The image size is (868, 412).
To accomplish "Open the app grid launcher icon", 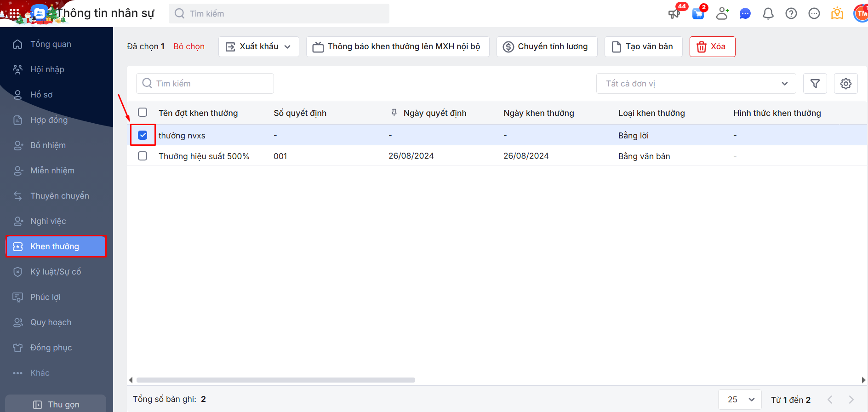I will tap(14, 13).
